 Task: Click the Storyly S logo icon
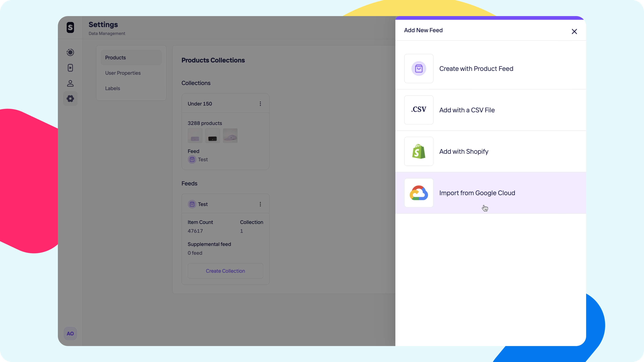tap(70, 27)
